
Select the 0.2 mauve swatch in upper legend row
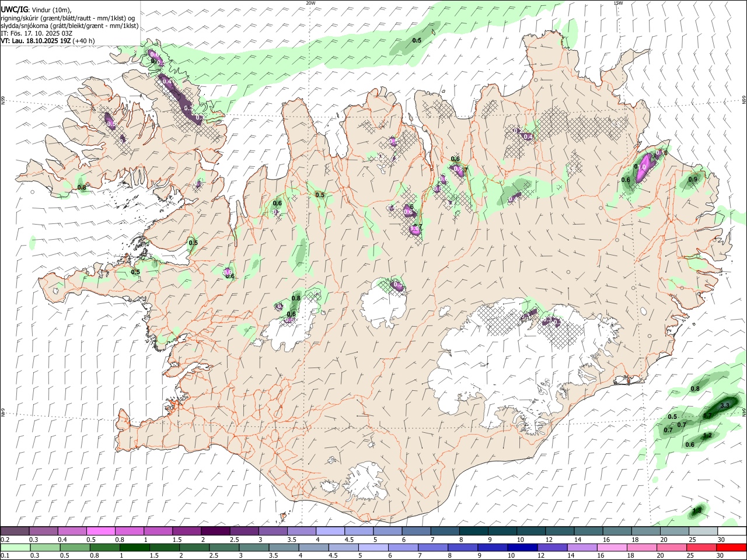(15, 531)
